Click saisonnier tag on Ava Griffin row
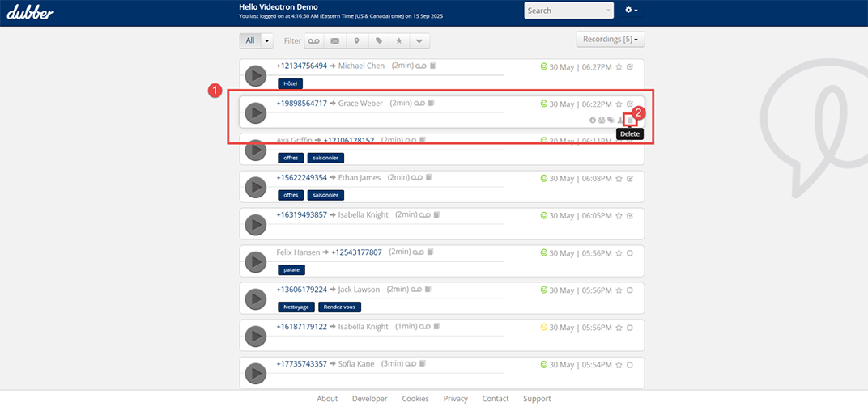 pos(326,159)
